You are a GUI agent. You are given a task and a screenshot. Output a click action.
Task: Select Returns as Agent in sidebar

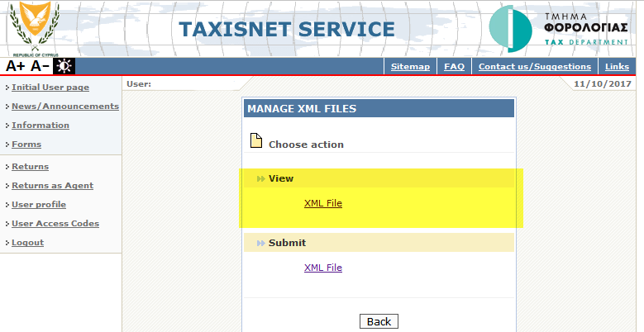52,186
